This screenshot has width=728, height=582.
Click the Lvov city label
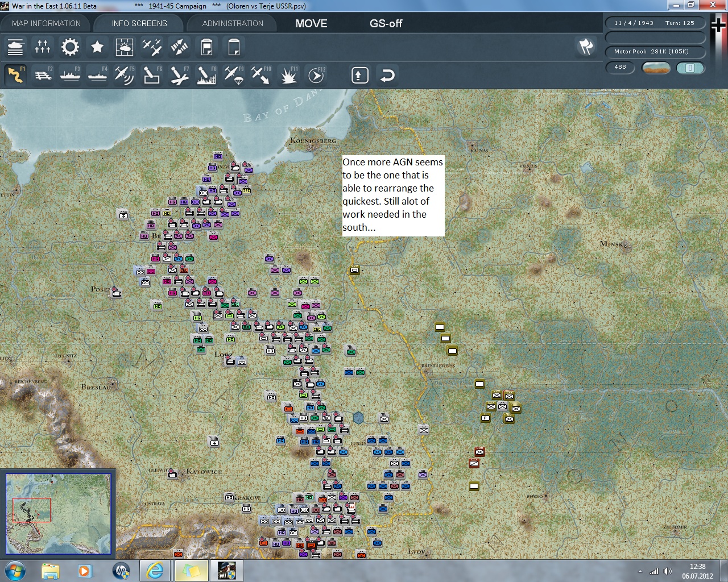click(416, 551)
